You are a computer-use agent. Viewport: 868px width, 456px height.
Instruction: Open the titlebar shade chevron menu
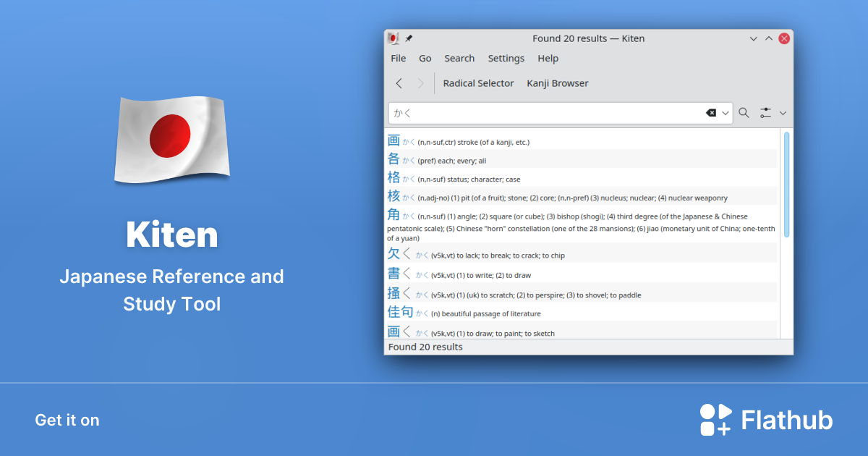tap(753, 38)
